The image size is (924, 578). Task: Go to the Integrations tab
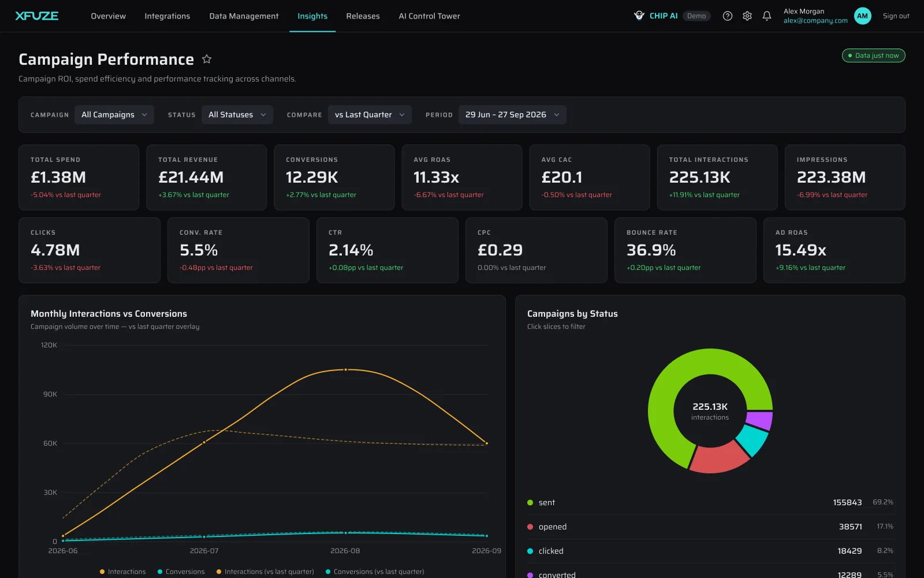[167, 16]
